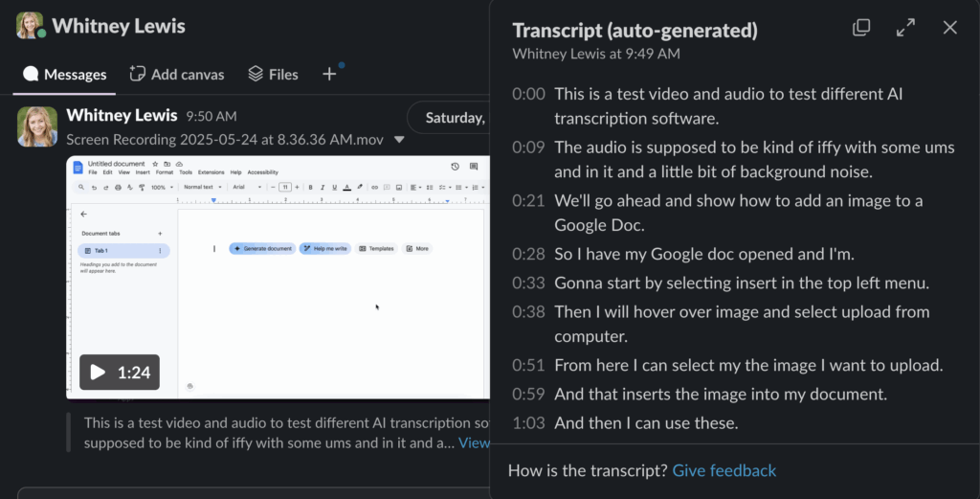This screenshot has height=499, width=980.
Task: Expand the Screen Recording file dropdown arrow
Action: 399,140
